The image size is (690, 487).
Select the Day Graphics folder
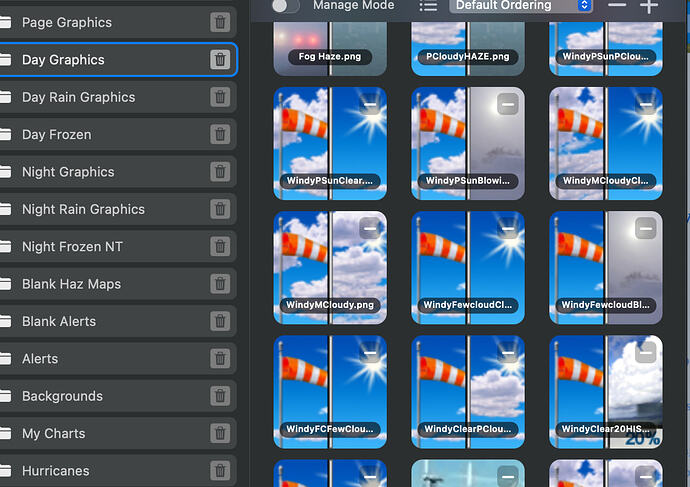pos(117,59)
